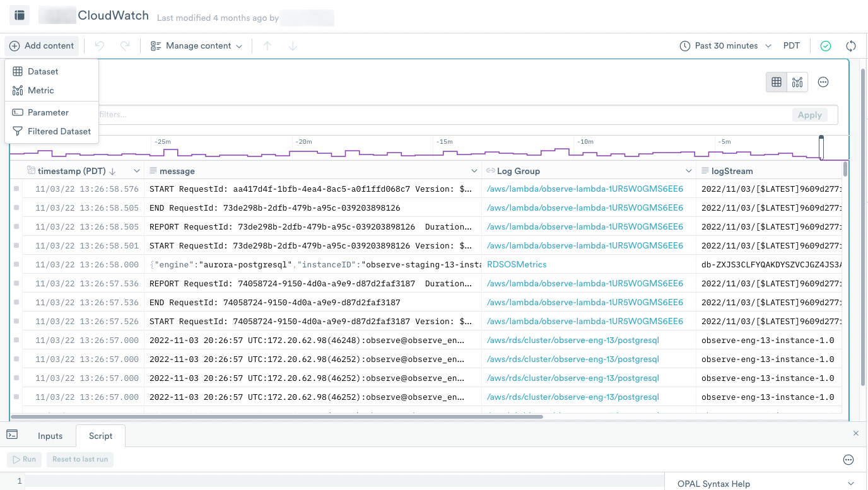Redo the last change
This screenshot has height=490, width=868.
click(x=125, y=46)
